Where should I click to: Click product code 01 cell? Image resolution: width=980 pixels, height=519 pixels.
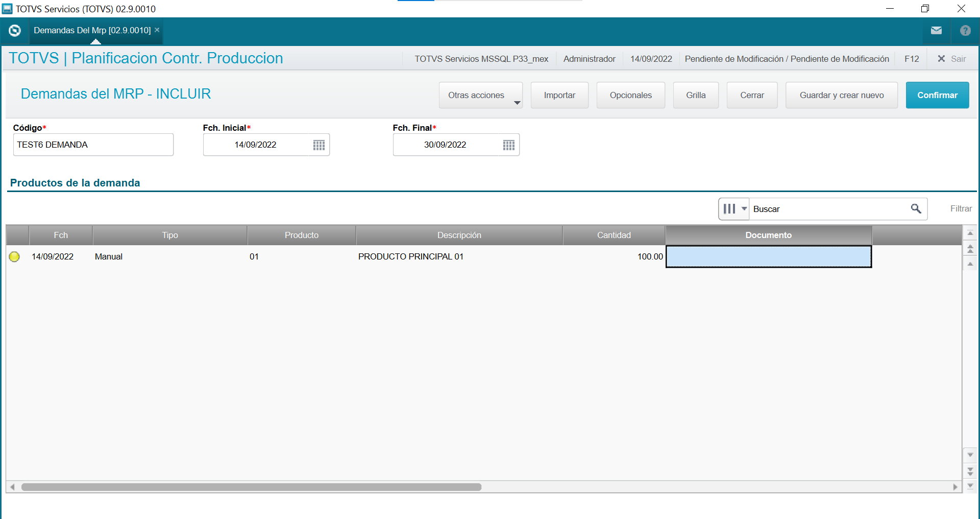302,256
